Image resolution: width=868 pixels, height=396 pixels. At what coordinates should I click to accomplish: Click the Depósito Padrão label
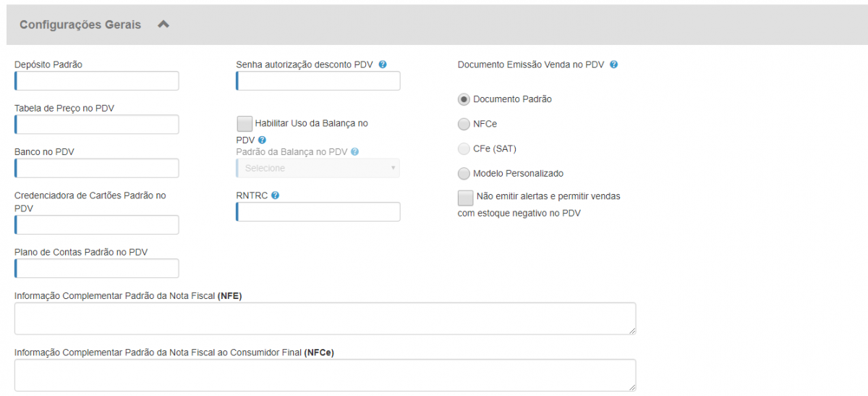[48, 64]
